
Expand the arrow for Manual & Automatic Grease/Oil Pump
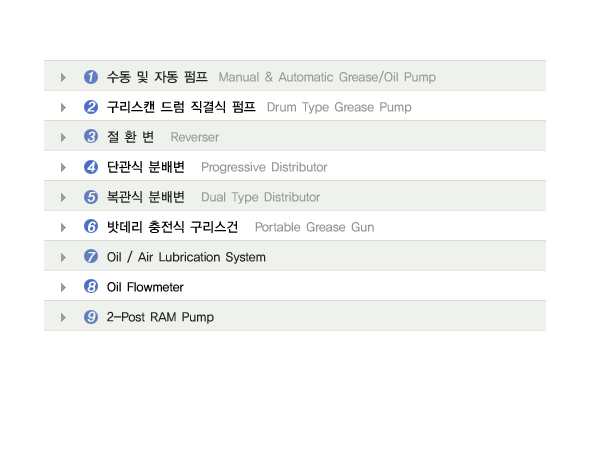[x=63, y=78]
